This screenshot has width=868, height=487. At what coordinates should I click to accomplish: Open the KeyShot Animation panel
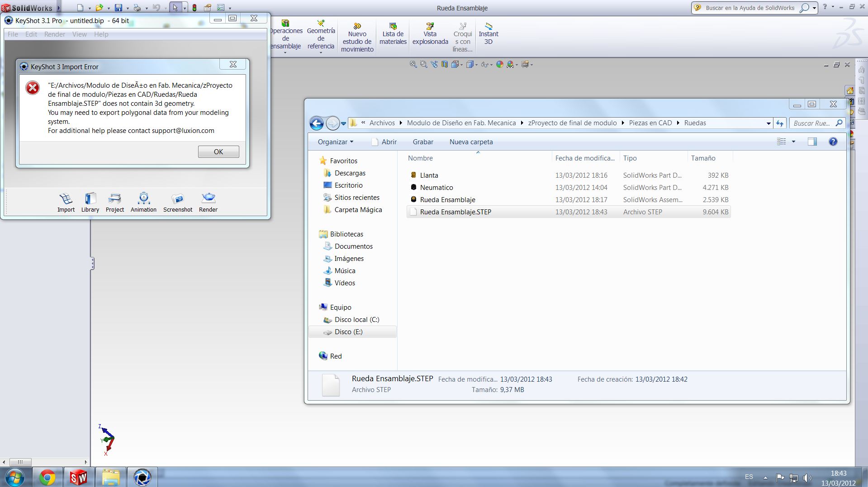(143, 202)
